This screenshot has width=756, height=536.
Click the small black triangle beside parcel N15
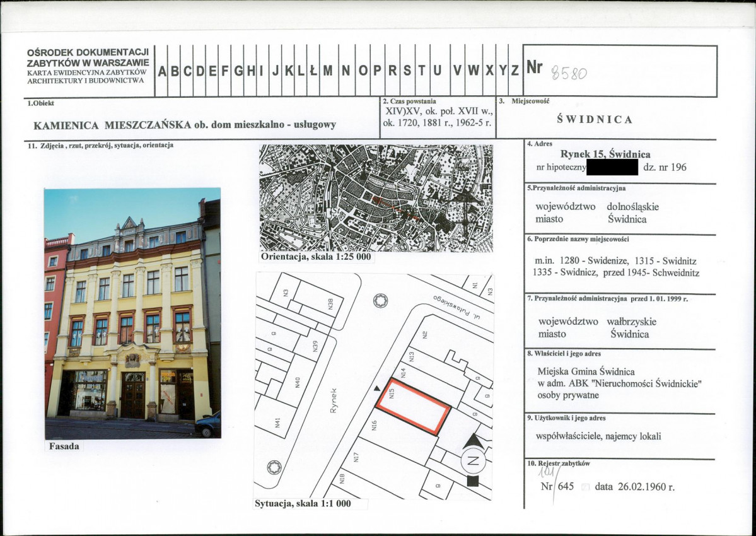(377, 388)
